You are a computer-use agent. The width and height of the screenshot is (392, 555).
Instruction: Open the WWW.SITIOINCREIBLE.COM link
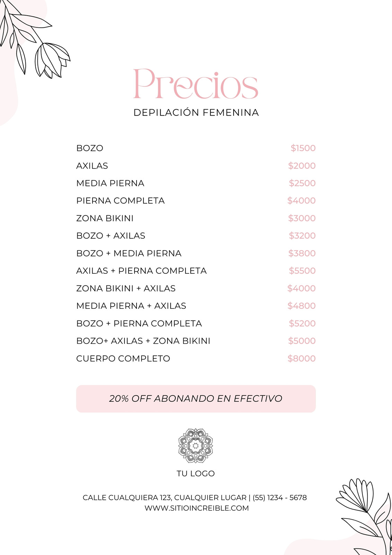pyautogui.click(x=197, y=508)
